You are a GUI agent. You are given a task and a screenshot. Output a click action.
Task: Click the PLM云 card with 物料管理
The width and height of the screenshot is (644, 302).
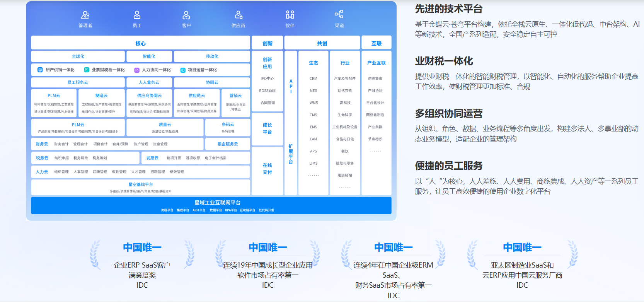click(54, 103)
